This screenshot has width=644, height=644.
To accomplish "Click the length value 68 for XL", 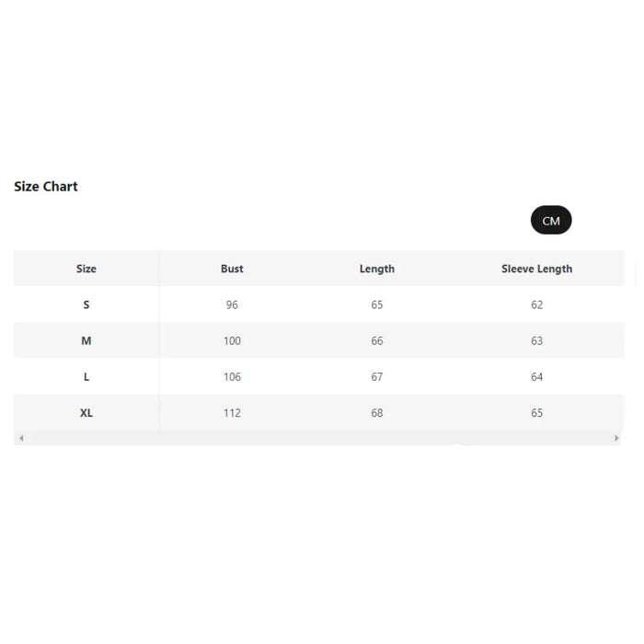I will pyautogui.click(x=377, y=413).
